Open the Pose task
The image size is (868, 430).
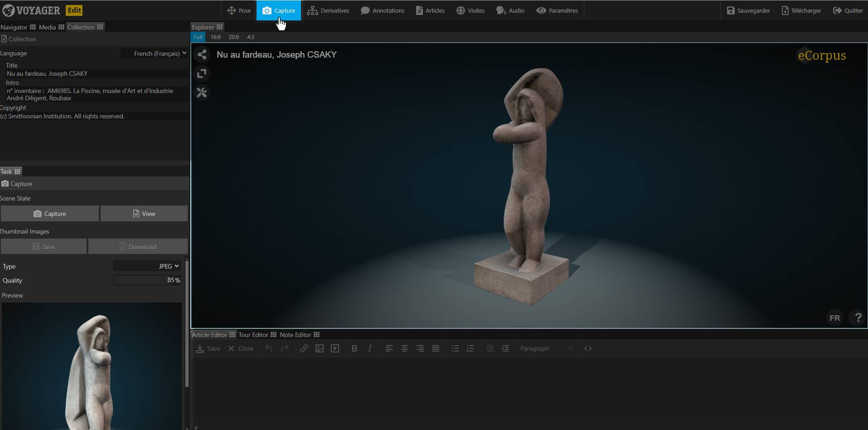pos(239,10)
